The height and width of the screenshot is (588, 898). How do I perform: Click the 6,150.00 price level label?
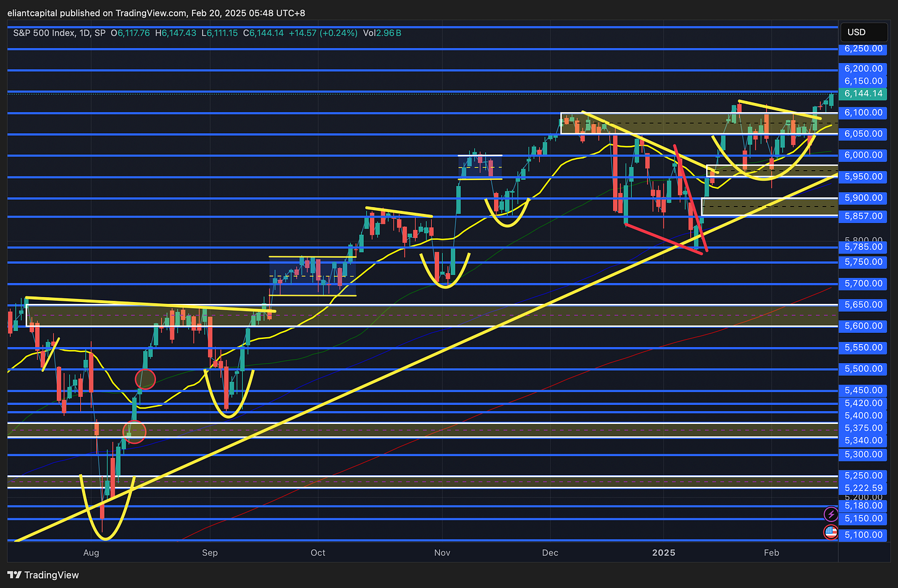click(x=863, y=81)
